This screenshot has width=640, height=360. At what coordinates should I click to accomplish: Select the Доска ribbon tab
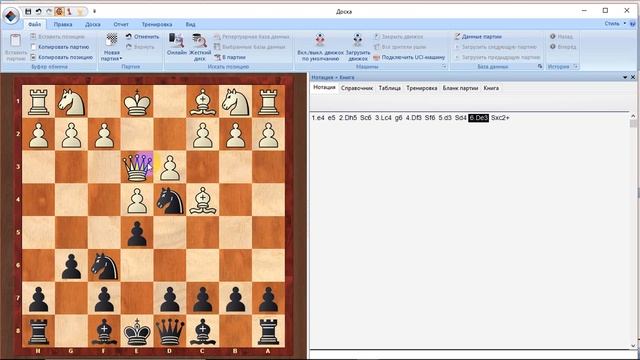93,24
